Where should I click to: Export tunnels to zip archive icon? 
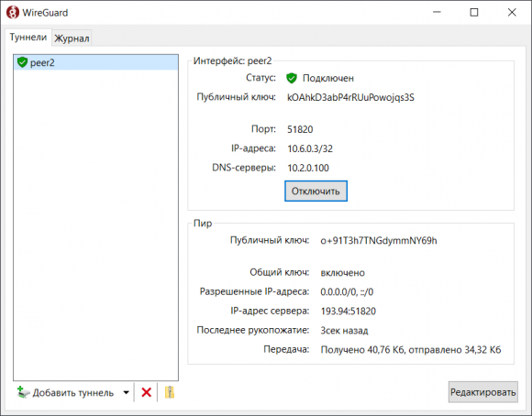[170, 392]
